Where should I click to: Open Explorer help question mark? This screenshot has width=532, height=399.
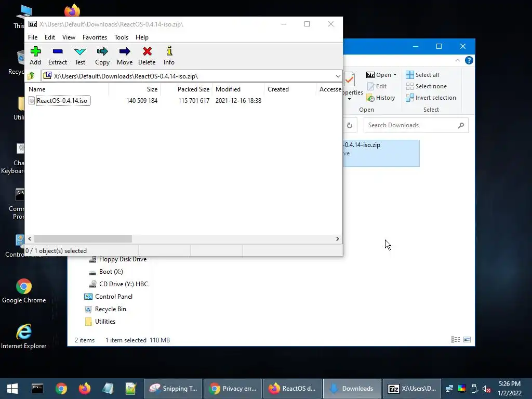[469, 60]
